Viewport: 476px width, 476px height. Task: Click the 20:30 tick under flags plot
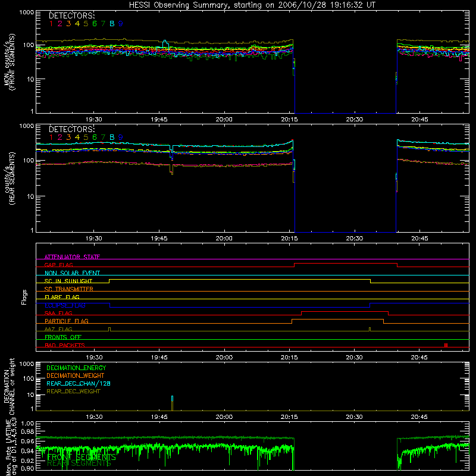pyautogui.click(x=354, y=358)
